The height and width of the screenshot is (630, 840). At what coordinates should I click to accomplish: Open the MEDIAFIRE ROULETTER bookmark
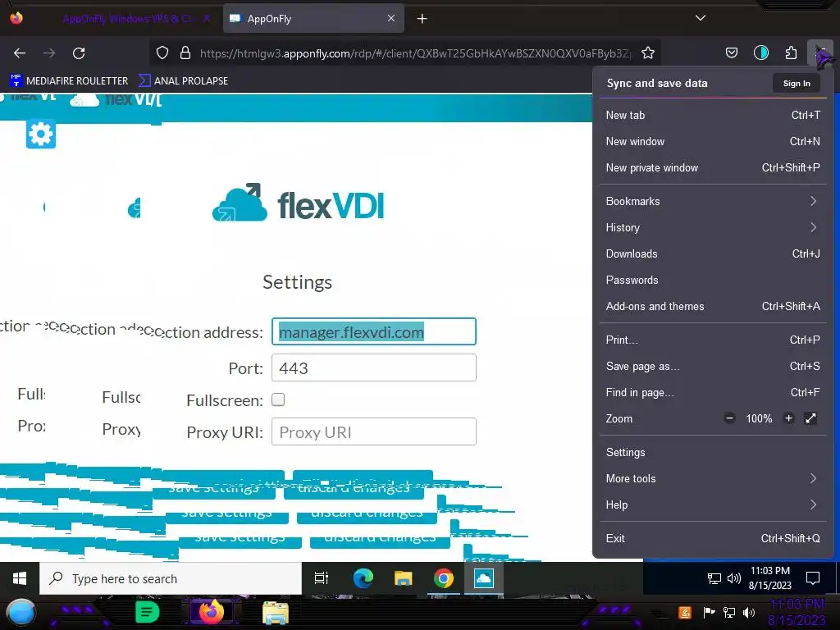pyautogui.click(x=69, y=81)
